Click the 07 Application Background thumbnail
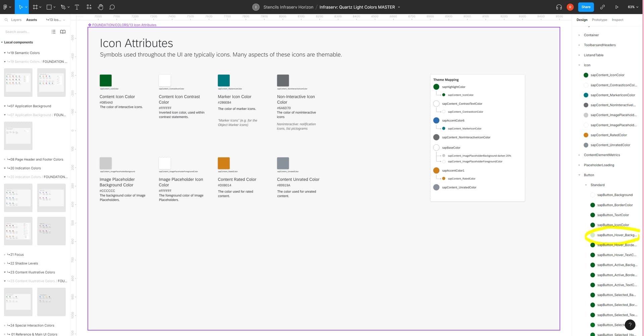The height and width of the screenshot is (336, 644). [18, 136]
